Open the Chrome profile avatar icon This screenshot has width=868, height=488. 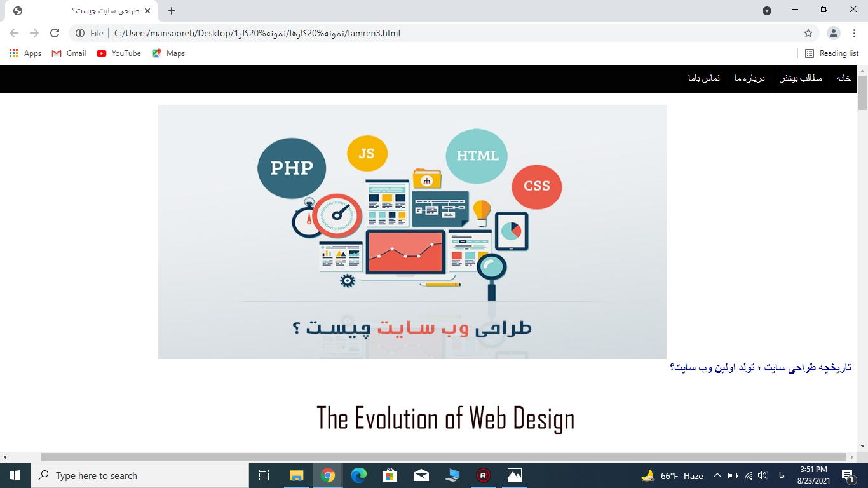pos(834,33)
